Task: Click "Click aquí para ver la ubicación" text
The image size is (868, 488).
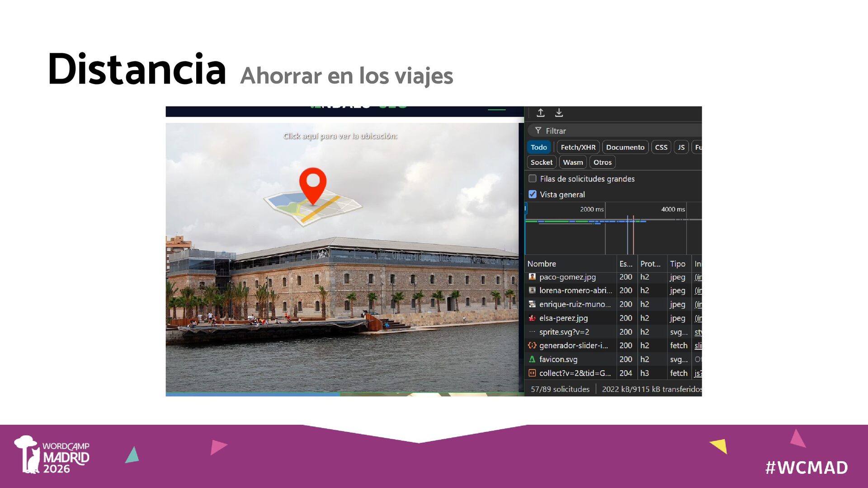Action: click(340, 136)
